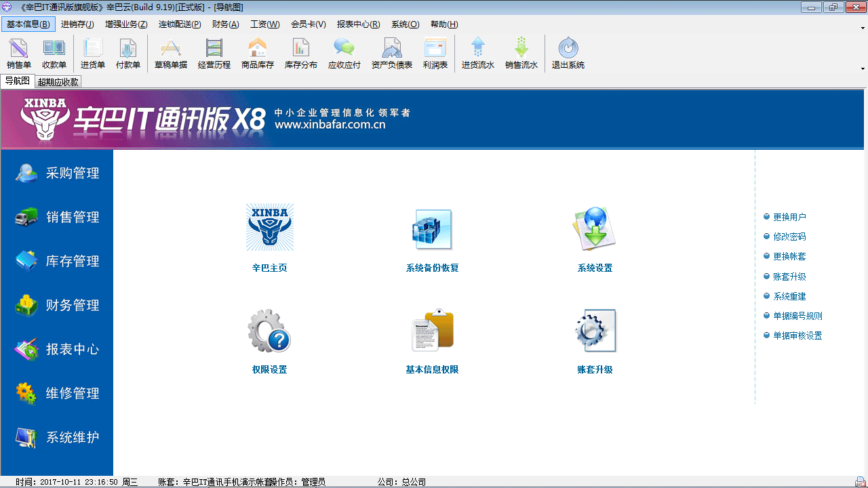Click the 公司: 总公司 status bar entry
Image resolution: width=868 pixels, height=488 pixels.
(402, 483)
